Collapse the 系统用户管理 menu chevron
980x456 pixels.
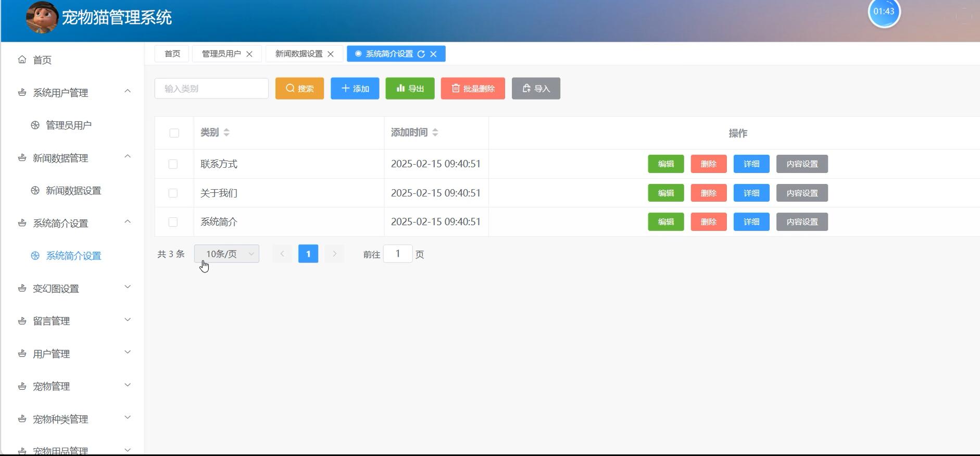point(128,91)
